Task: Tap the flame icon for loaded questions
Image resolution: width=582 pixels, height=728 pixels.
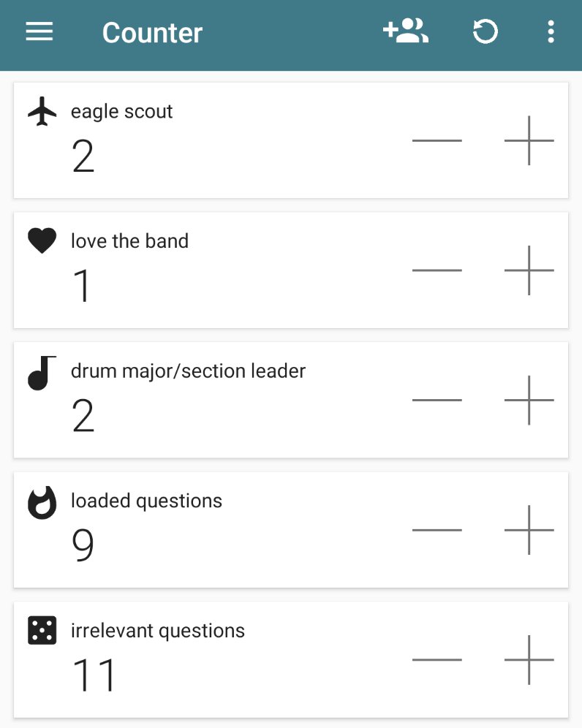Action: (x=42, y=502)
